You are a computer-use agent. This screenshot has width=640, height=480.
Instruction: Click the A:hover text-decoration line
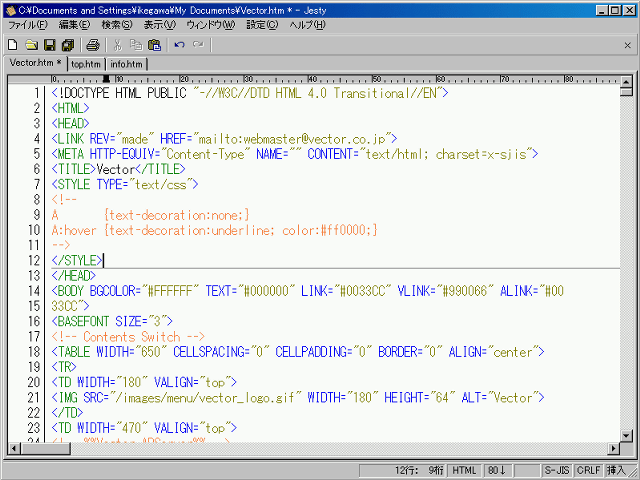pos(215,230)
